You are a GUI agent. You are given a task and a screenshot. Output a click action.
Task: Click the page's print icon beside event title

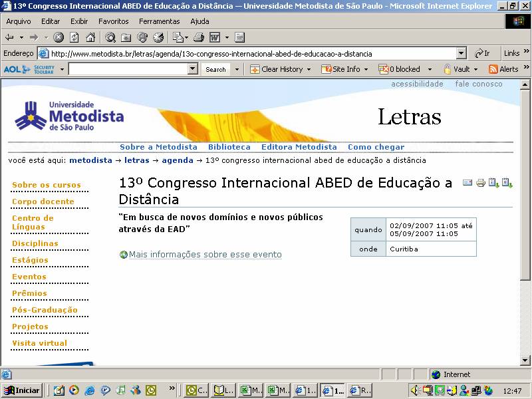point(481,183)
